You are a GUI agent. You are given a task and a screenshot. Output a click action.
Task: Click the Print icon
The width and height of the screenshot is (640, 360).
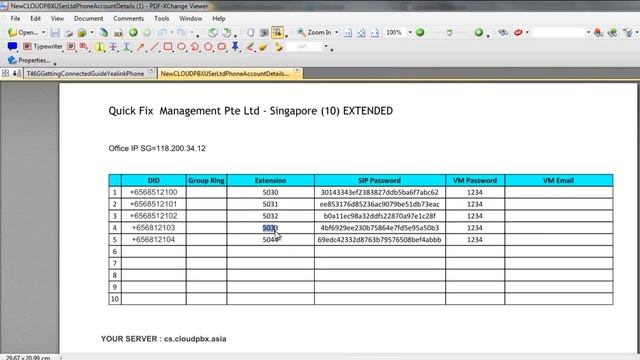tap(69, 33)
